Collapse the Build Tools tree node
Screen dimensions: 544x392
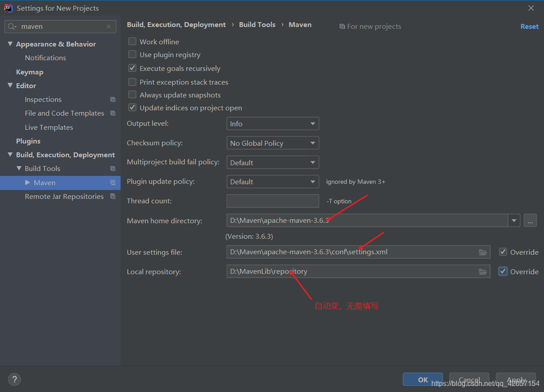(19, 168)
